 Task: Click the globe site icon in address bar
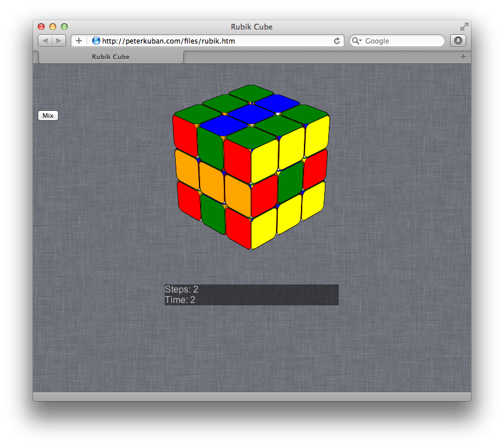click(x=96, y=41)
